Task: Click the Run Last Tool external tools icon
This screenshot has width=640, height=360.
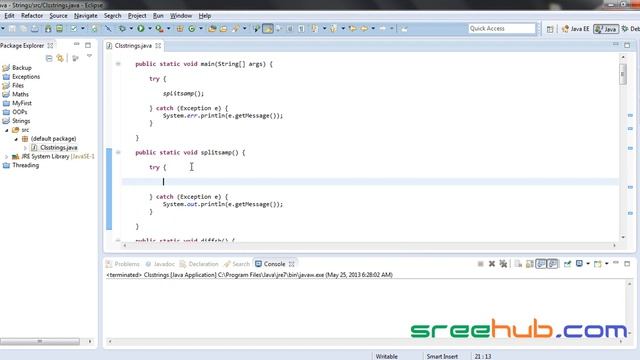Action: point(159,28)
